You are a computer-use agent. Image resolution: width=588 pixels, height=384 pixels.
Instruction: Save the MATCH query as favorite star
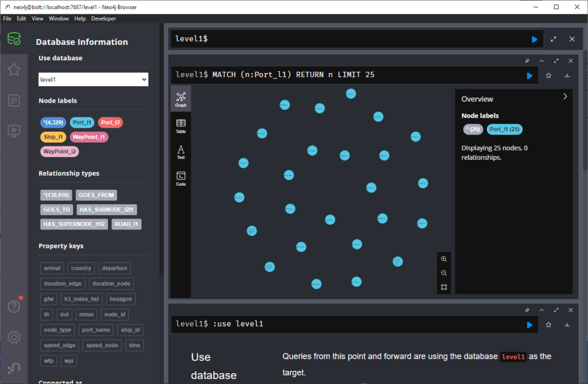coord(549,75)
